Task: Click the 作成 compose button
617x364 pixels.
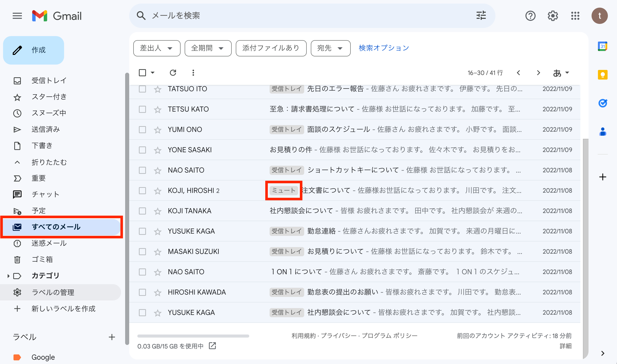Action: pos(34,50)
